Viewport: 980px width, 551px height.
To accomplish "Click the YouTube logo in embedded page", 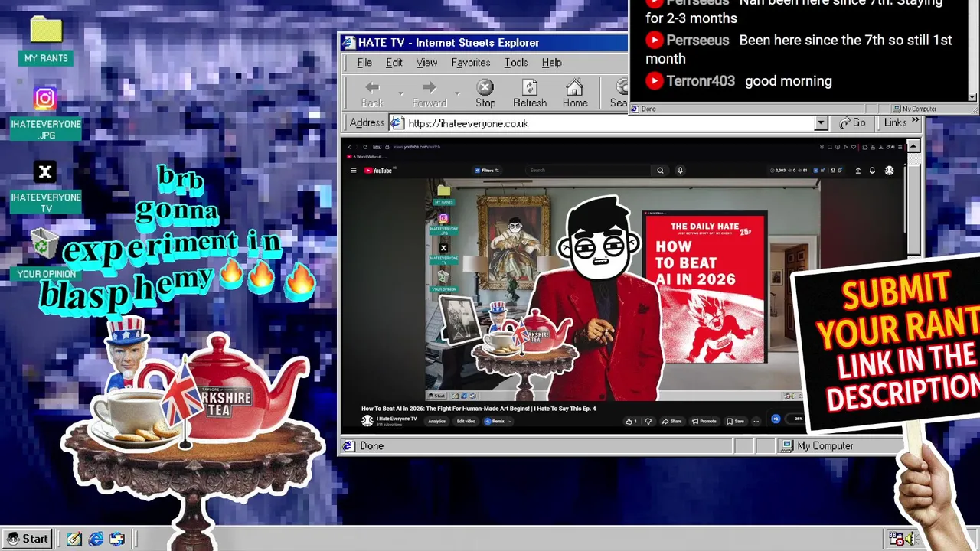I will click(x=378, y=170).
